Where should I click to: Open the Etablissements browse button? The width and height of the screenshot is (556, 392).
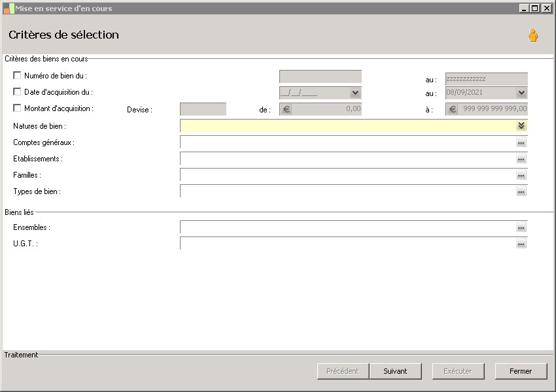point(521,159)
